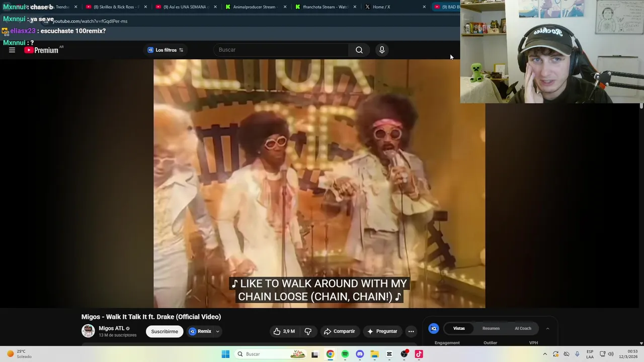The image size is (644, 362).
Task: Open the YouTube hamburger guide menu
Action: (12, 50)
